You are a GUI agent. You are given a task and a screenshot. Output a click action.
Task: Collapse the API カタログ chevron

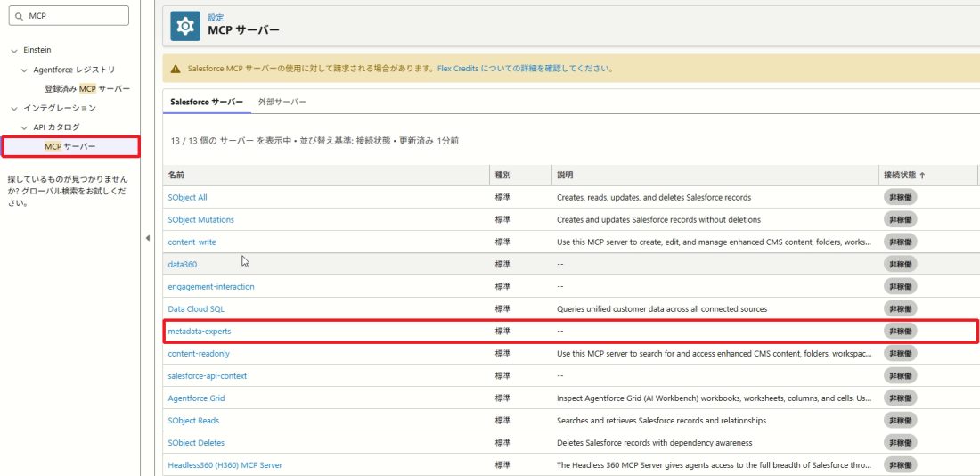[x=24, y=127]
